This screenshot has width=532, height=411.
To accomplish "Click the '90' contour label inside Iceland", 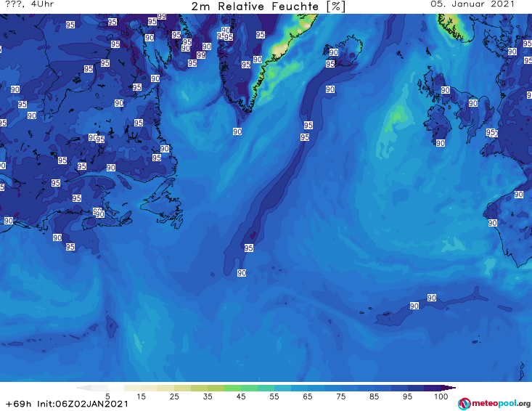I will 334,52.
